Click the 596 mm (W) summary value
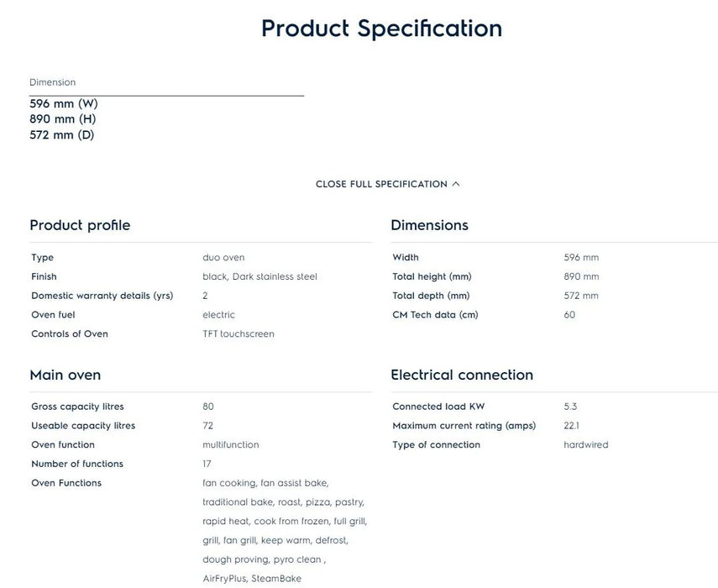 pos(64,103)
